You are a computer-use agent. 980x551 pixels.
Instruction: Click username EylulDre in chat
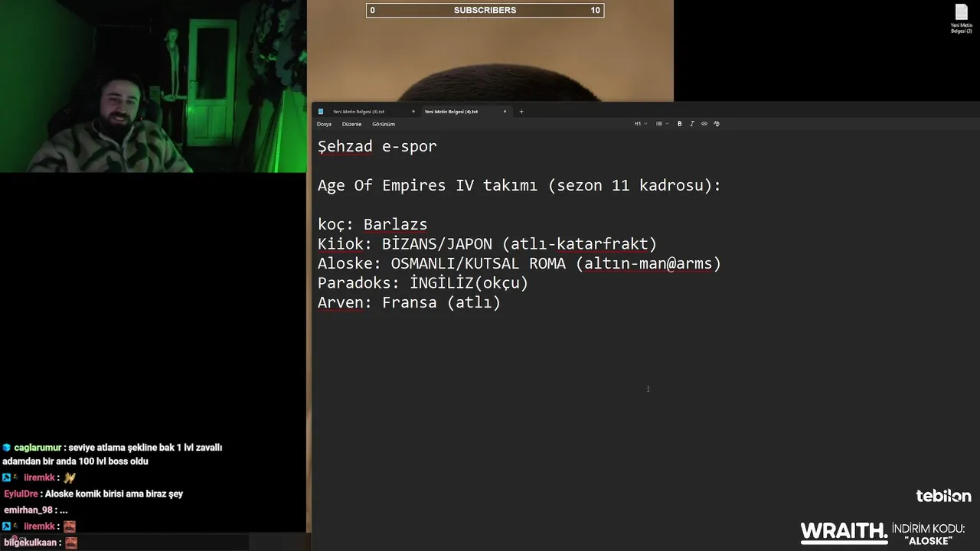click(21, 494)
